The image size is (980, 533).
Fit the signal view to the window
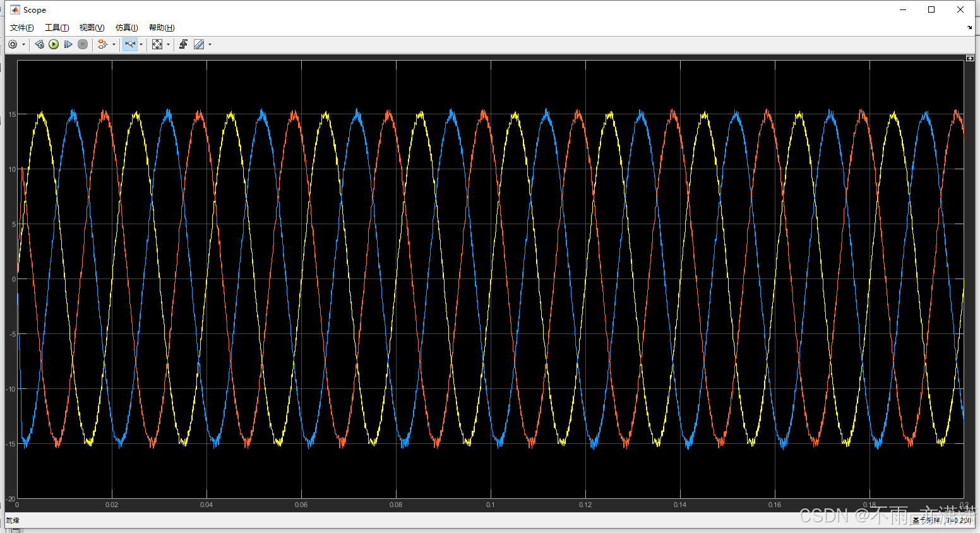pyautogui.click(x=157, y=44)
